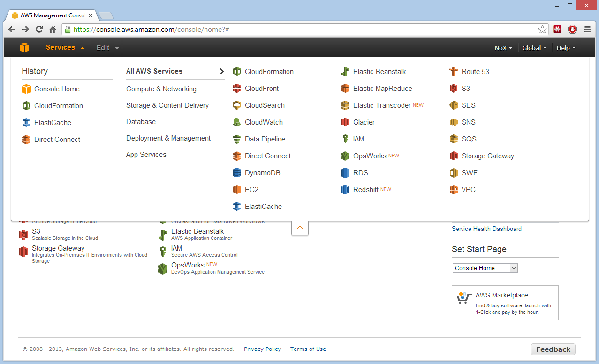Expand the NoX account dropdown
Screen dimensions: 599x364
click(503, 48)
